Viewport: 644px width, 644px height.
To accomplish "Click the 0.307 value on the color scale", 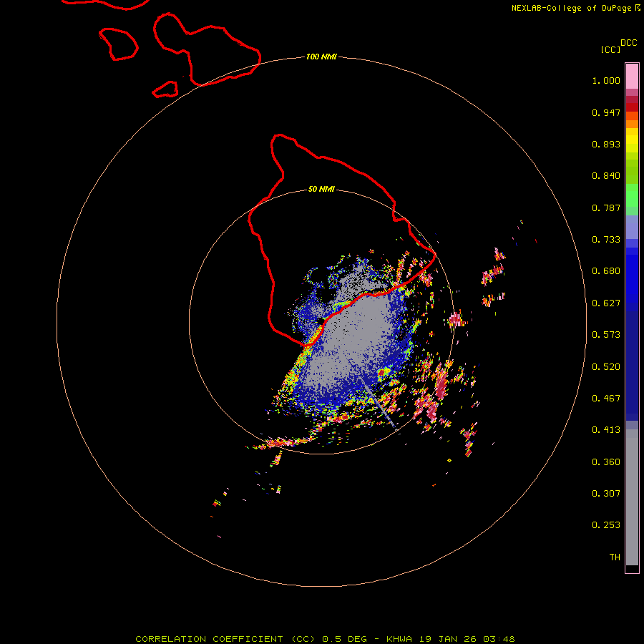I will tap(606, 494).
